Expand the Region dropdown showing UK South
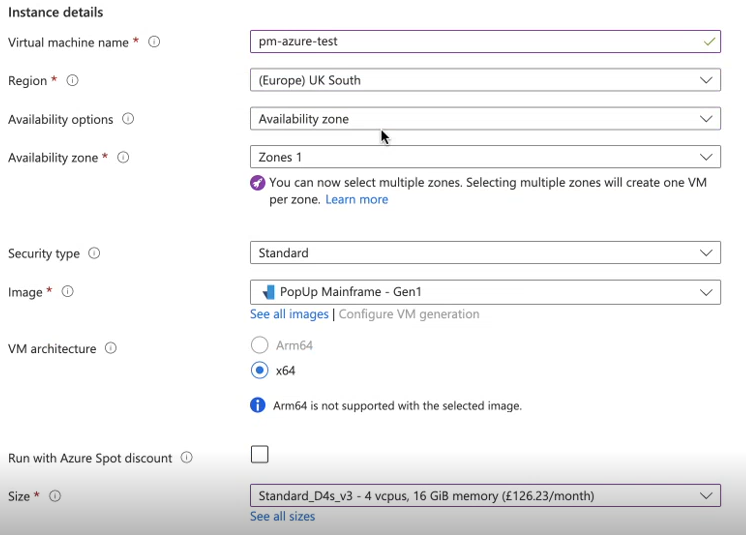746x535 pixels. [x=485, y=80]
